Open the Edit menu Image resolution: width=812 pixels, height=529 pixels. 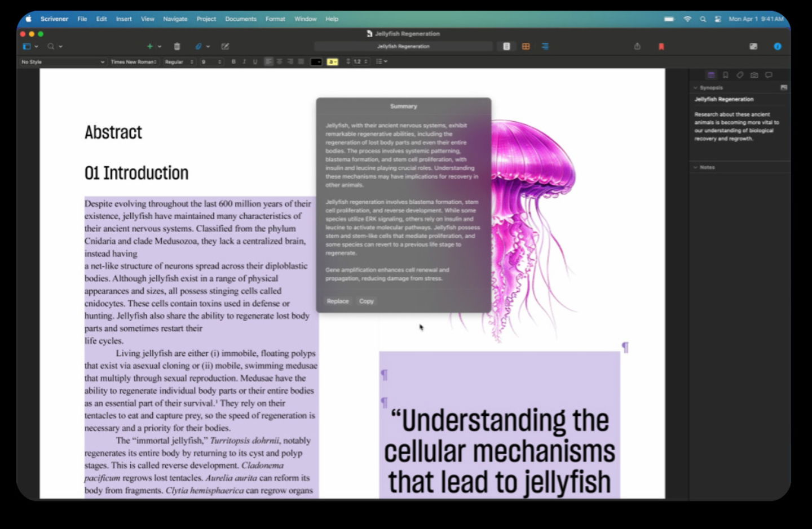click(101, 19)
